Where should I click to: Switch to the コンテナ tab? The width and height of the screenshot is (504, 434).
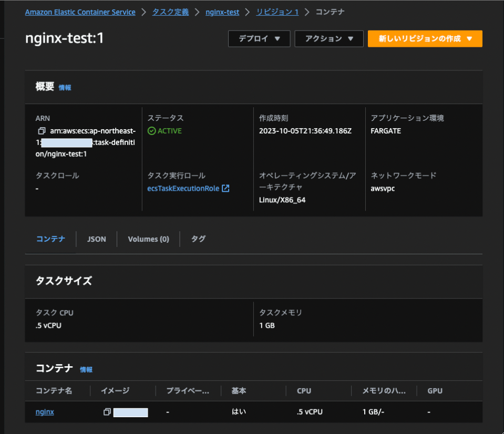pyautogui.click(x=50, y=239)
